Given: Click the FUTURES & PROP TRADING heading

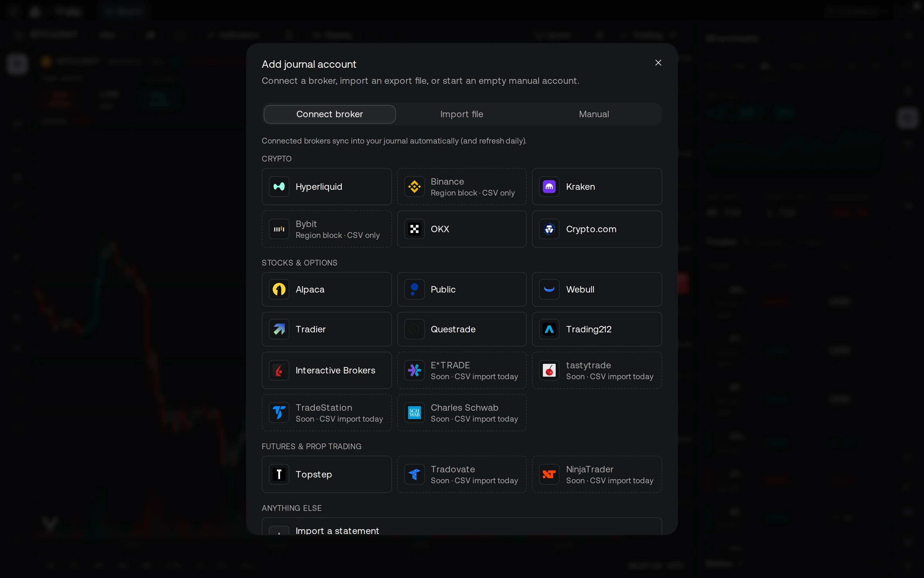Looking at the screenshot, I should point(311,446).
